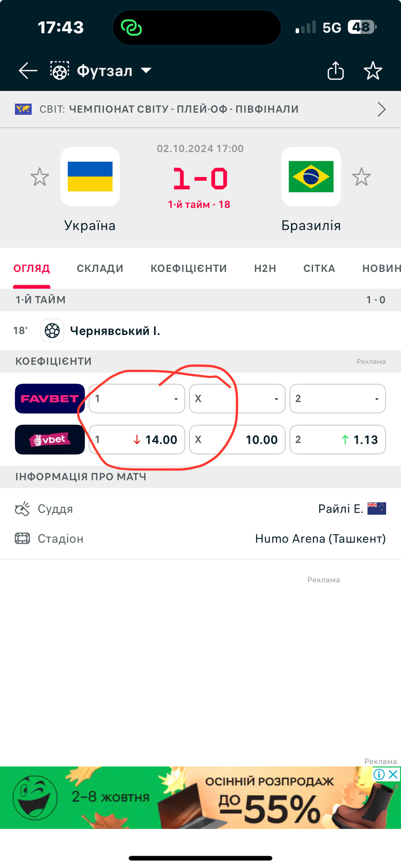Open the championship chevron on league row
Image resolution: width=401 pixels, height=868 pixels.
click(x=381, y=109)
